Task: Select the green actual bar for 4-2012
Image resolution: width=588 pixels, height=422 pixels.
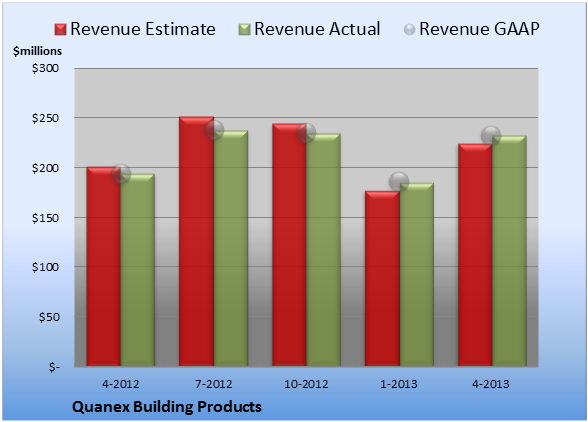Action: point(138,270)
